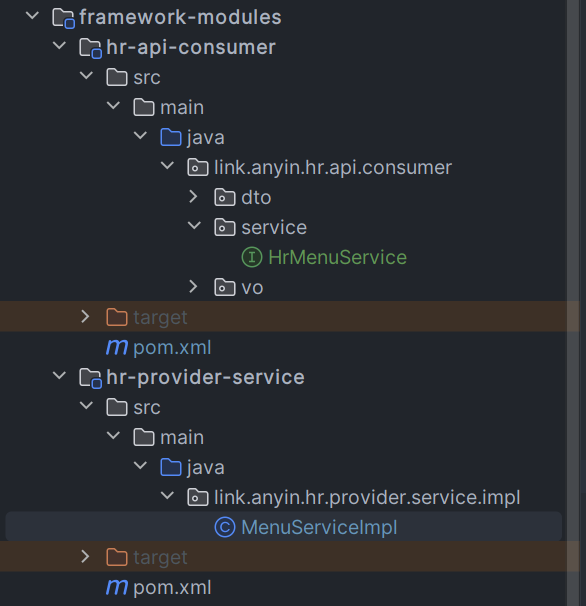Screen dimensions: 586x606
Task: Collapse the framework-modules node
Action: pyautogui.click(x=32, y=15)
